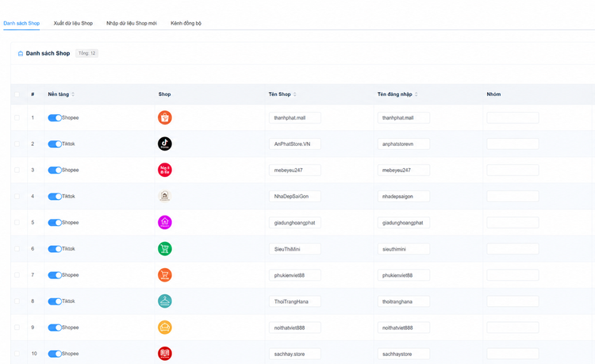Click the thanhphat.mall Shopee shop logo

pos(165,117)
